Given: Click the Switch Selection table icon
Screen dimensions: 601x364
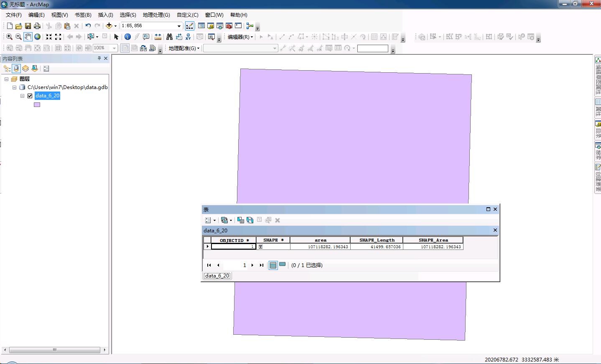Looking at the screenshot, I should coord(250,220).
